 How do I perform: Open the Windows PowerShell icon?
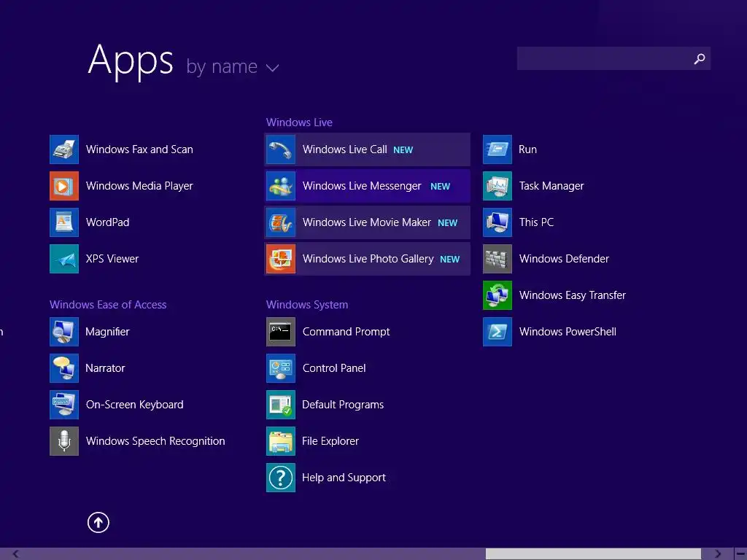(498, 332)
